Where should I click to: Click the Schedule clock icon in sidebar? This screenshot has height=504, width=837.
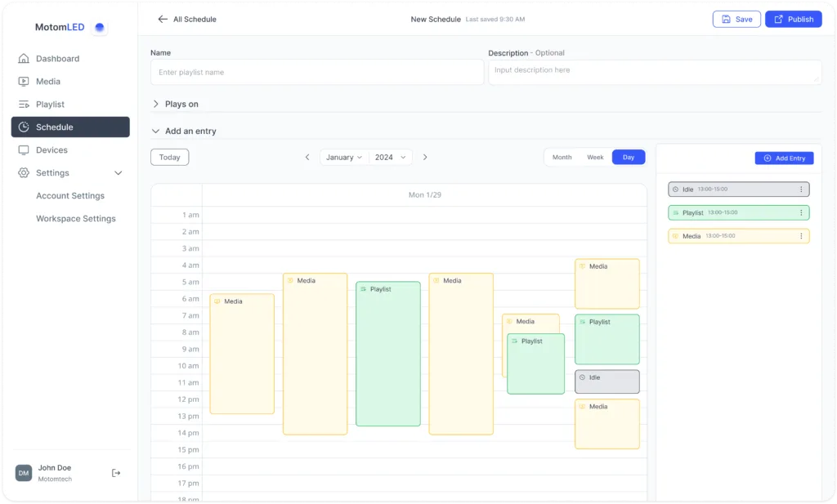tap(25, 127)
